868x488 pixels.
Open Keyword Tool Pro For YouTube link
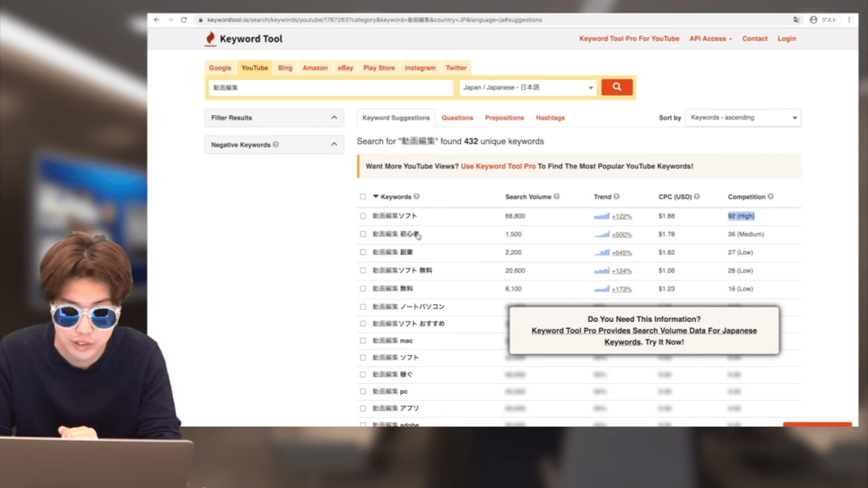[x=629, y=39]
